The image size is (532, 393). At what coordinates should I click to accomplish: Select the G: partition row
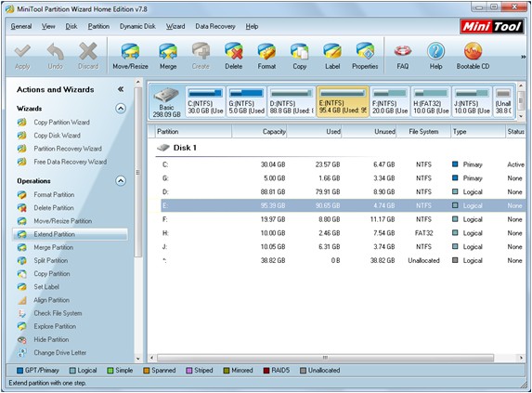[x=343, y=178]
